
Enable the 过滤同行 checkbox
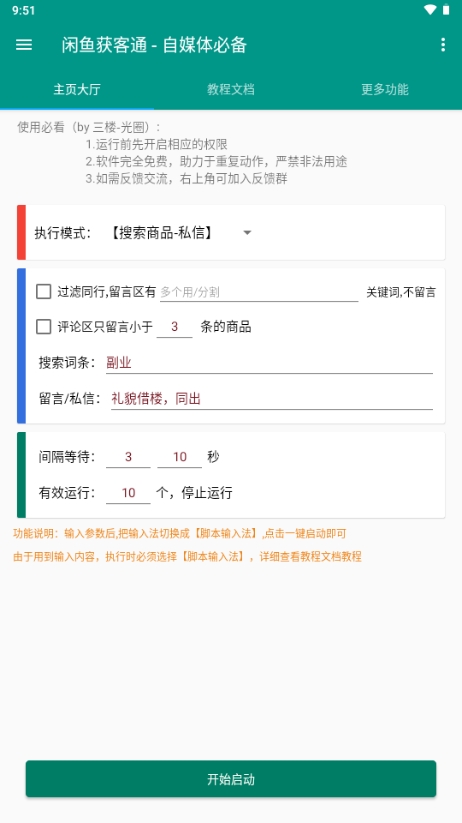coord(44,292)
